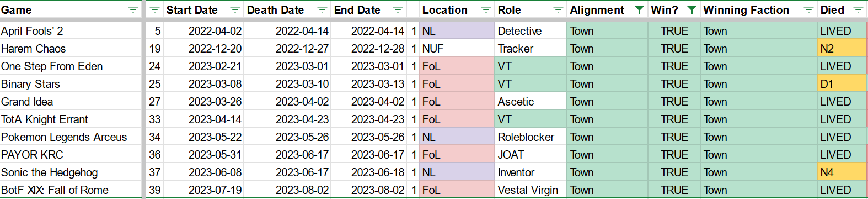Open the Winning Faction filter icon

coord(808,10)
